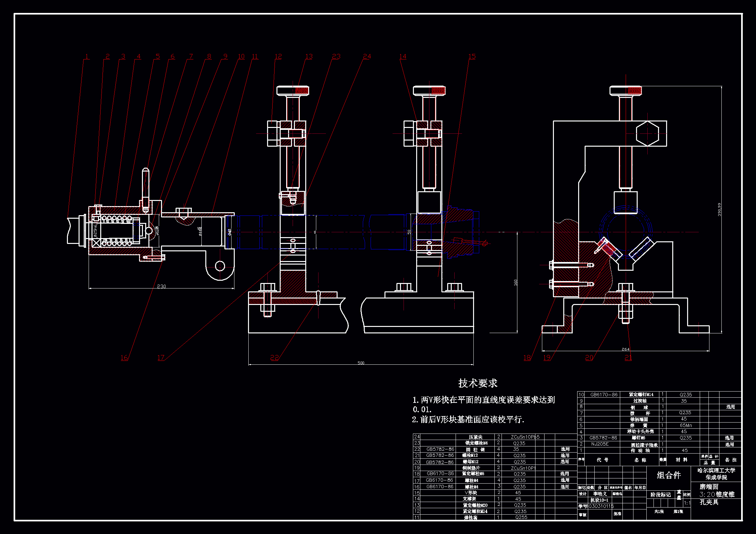Click part balloon number 1
The image size is (756, 534).
click(x=87, y=57)
